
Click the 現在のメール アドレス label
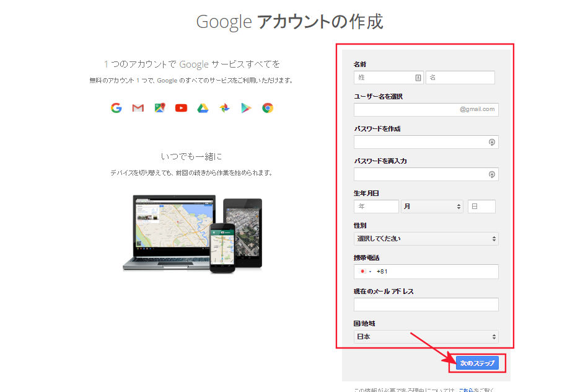pos(384,292)
